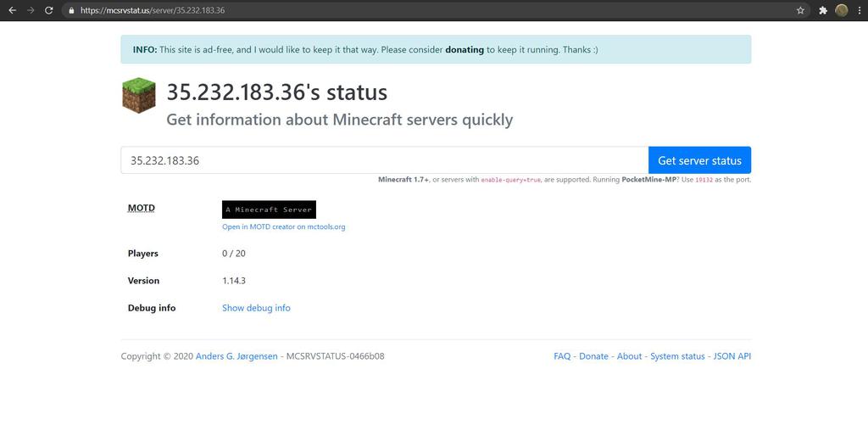Click the Players label
Screen dimensions: 868x447
coord(142,254)
